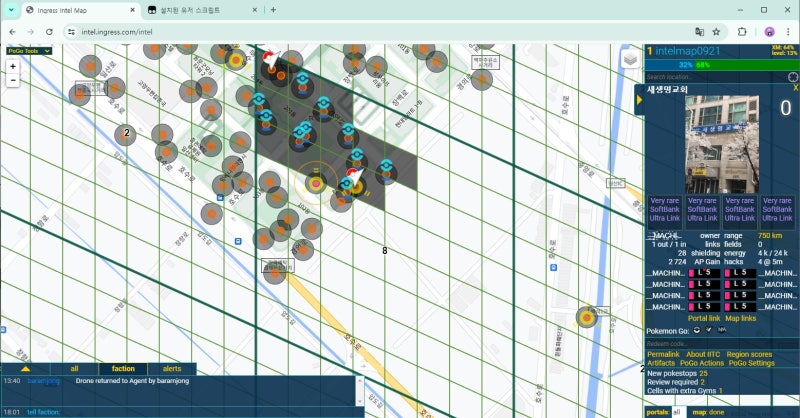The width and height of the screenshot is (800, 418).
Task: Open Chrome's three-dot menu
Action: (x=788, y=32)
